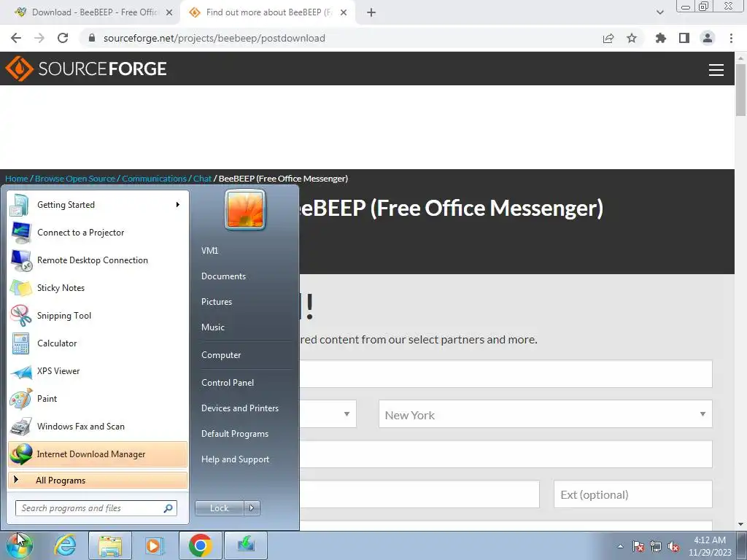
Task: Click the Chrome forward arrow
Action: pyautogui.click(x=39, y=38)
